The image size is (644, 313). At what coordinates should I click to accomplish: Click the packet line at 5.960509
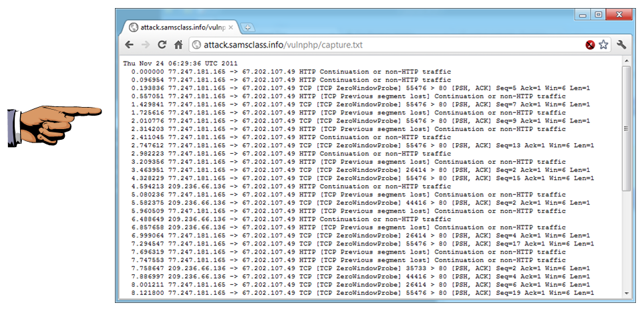pyautogui.click(x=348, y=211)
